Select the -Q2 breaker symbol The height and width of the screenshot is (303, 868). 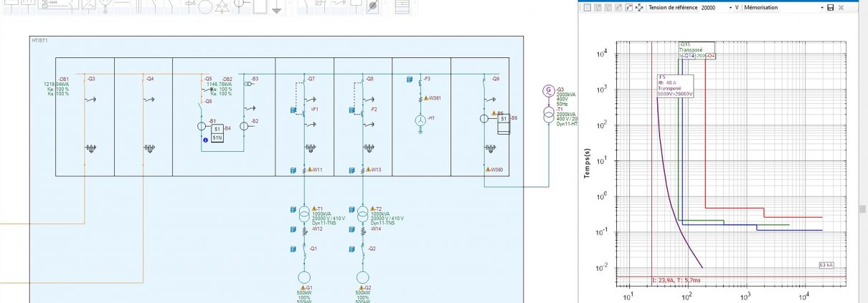tap(363, 253)
